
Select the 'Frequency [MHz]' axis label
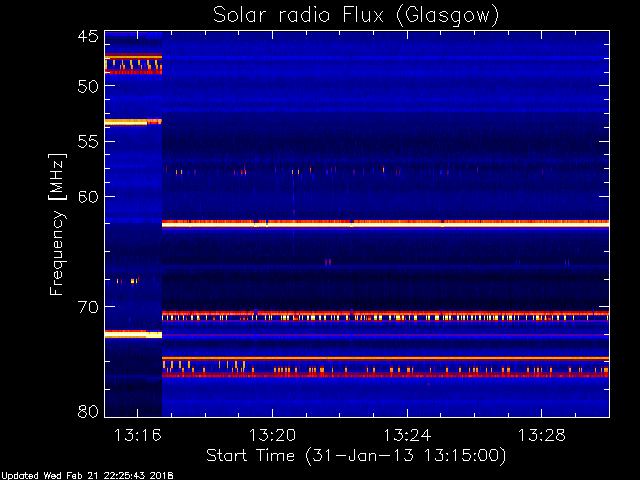[x=57, y=224]
